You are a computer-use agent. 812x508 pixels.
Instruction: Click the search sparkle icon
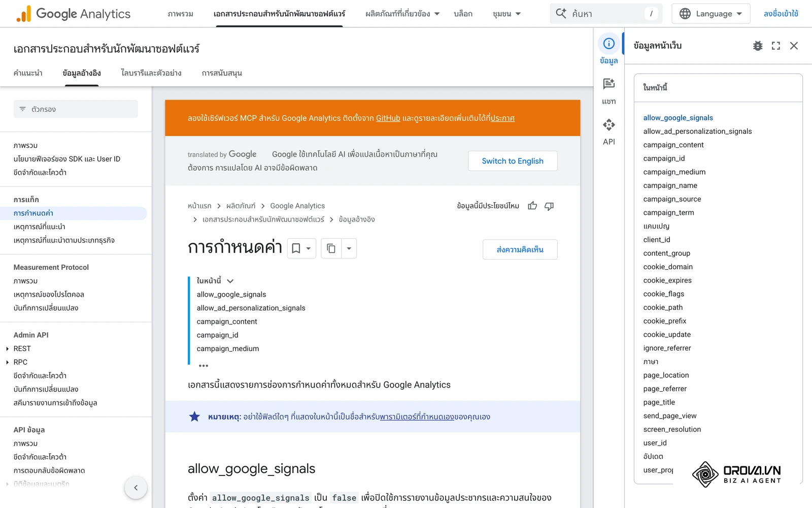click(561, 13)
